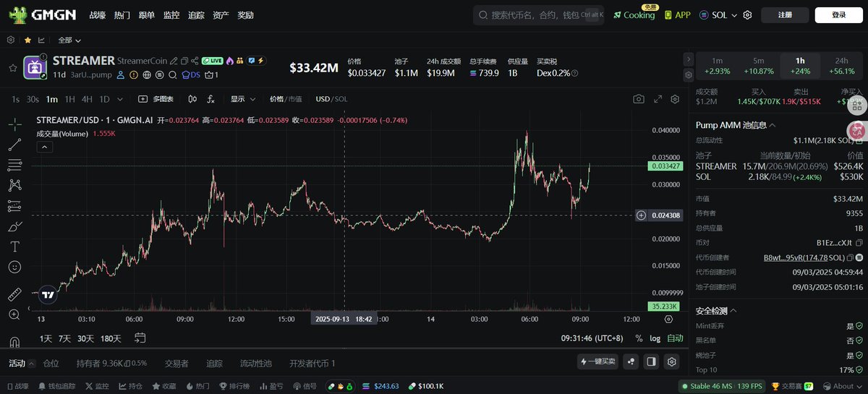Copy the STREAMER contract address icon
The height and width of the screenshot is (394, 868).
[x=184, y=61]
